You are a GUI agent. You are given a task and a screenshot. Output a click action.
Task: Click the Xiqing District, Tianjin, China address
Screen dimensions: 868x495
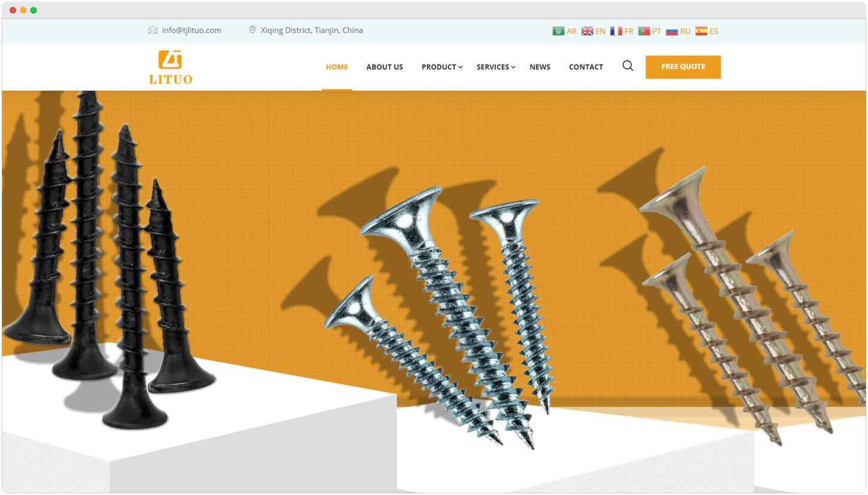click(x=311, y=30)
